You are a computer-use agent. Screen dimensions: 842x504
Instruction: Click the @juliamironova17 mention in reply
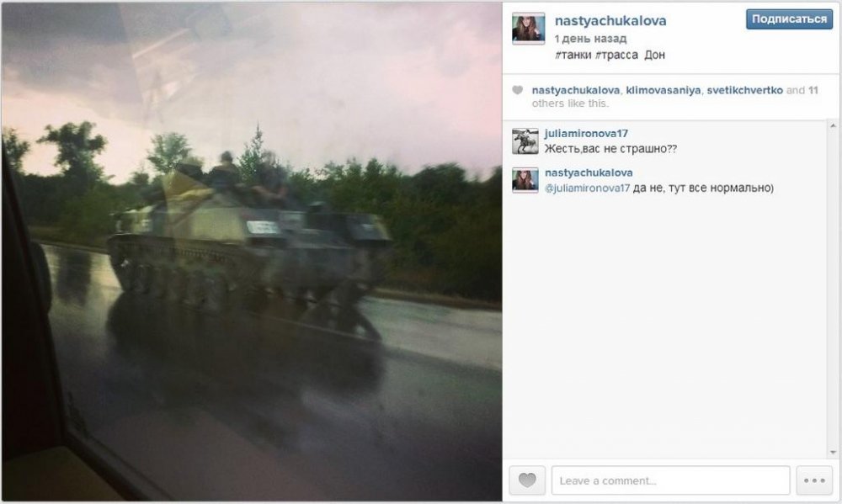coord(587,188)
